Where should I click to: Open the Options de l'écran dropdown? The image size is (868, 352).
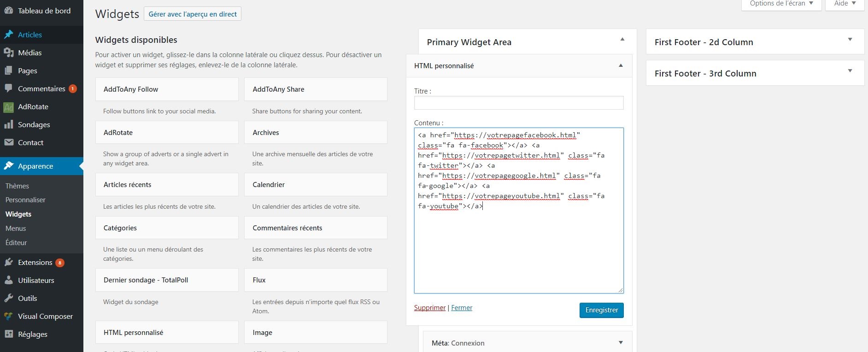[781, 4]
